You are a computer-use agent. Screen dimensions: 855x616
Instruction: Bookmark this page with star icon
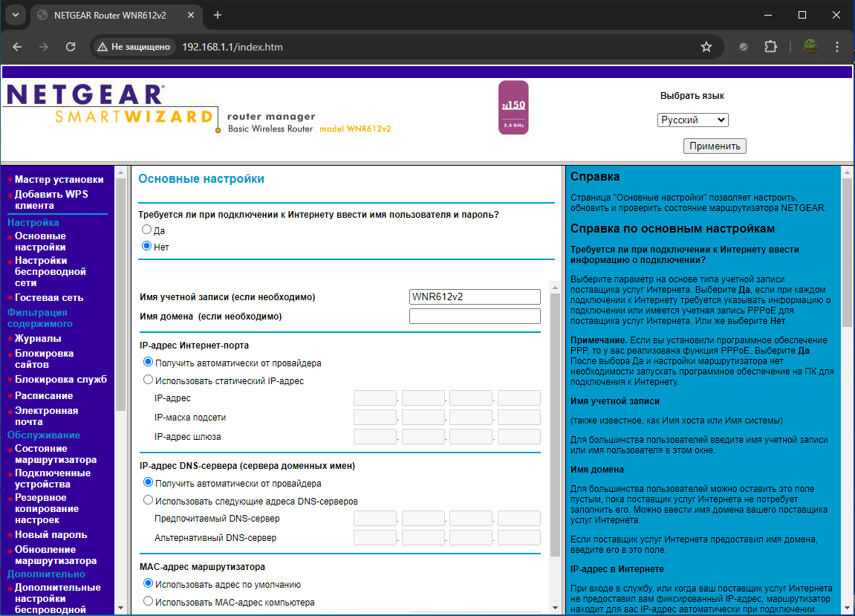click(706, 47)
